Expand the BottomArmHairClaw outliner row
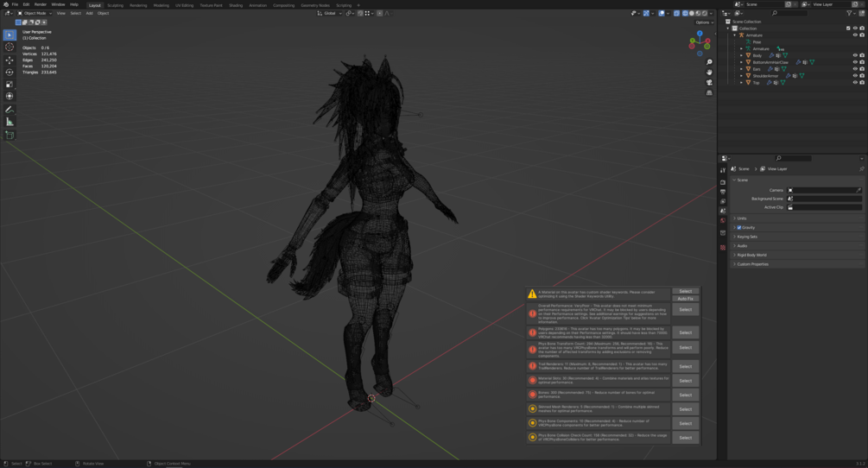Screen dimensions: 868x468 click(742, 62)
